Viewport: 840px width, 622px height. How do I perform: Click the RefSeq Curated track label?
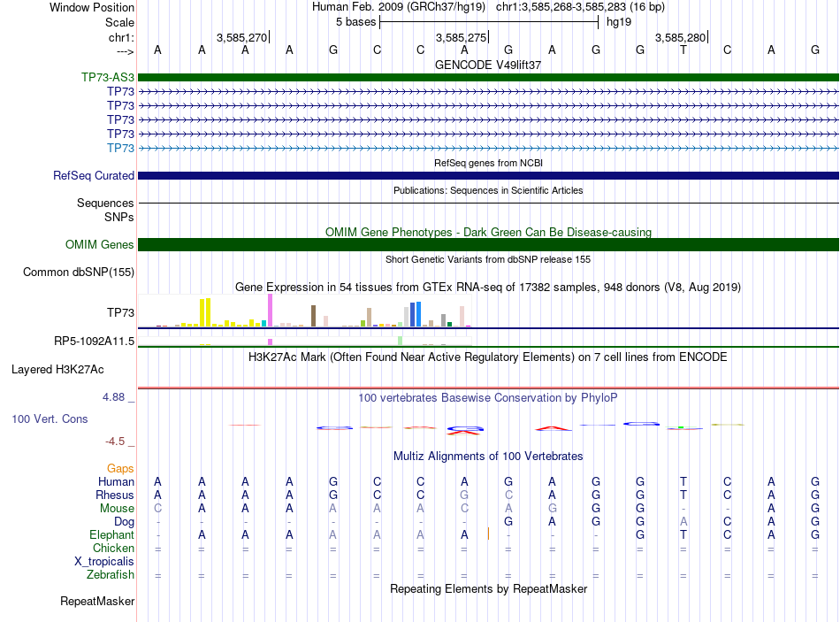(x=94, y=175)
